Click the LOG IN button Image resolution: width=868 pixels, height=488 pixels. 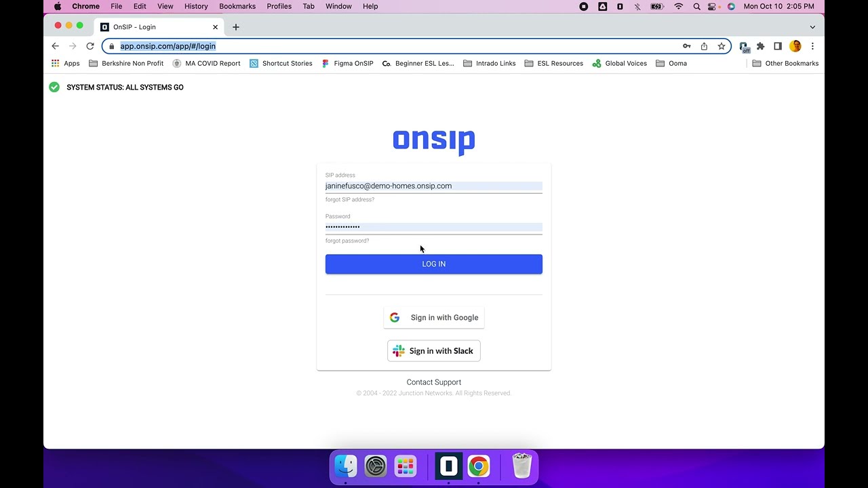pos(434,264)
